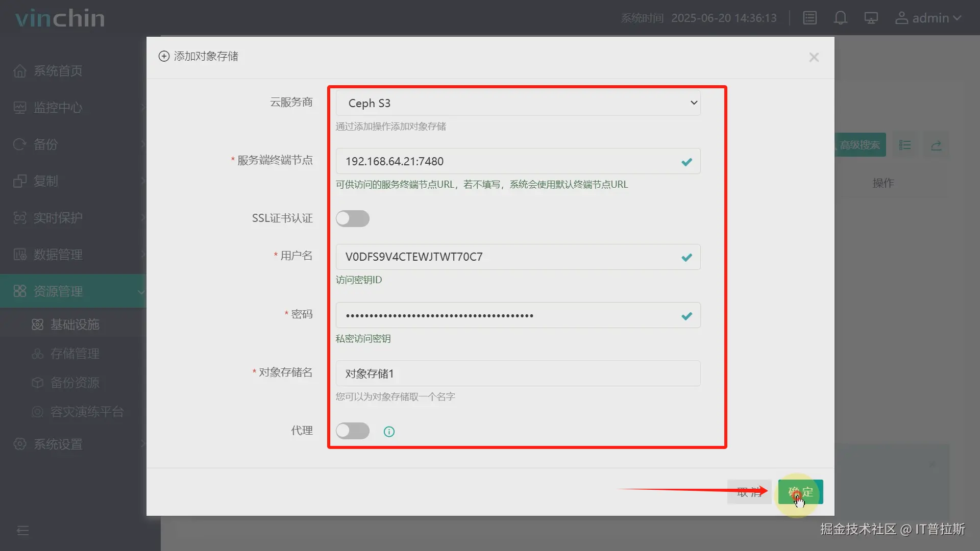Click the 对象存储名 input field
This screenshot has height=551, width=980.
(x=518, y=373)
